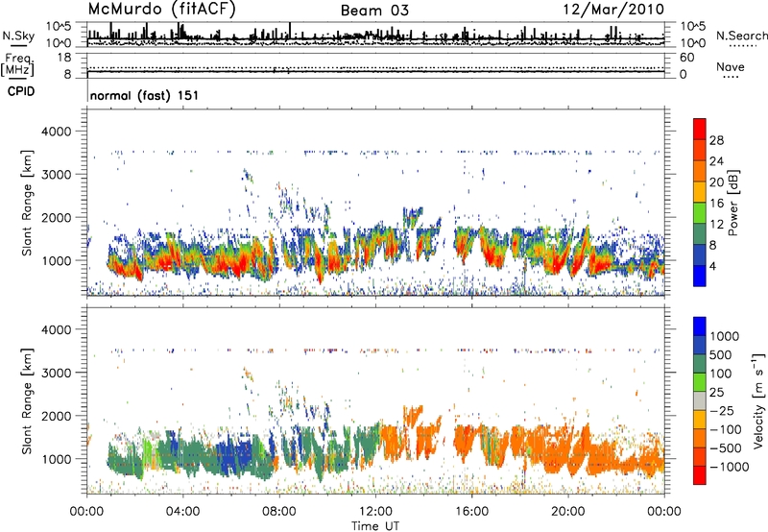Click the dotted line sample under 'Nave'
This screenshot has height=532, width=768.
point(732,78)
